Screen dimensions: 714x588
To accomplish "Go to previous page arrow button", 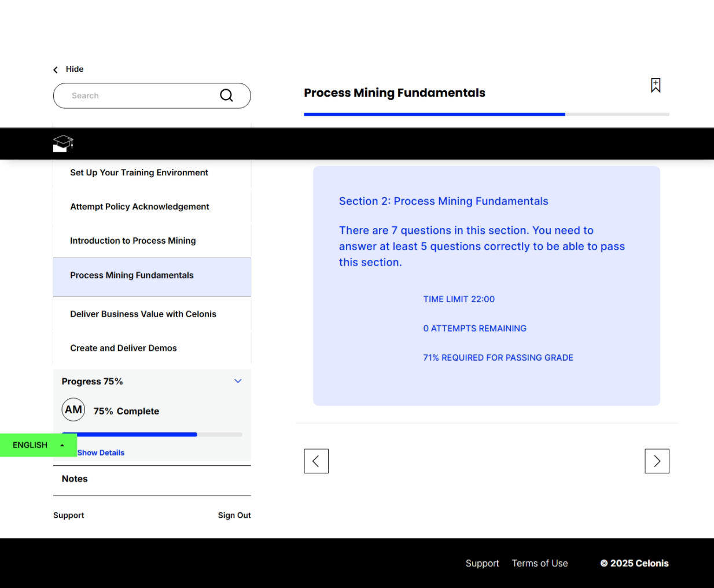I will 316,461.
